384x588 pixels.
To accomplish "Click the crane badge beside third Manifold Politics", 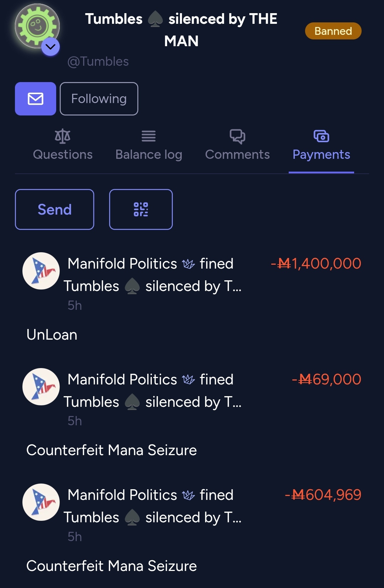I will [x=188, y=495].
